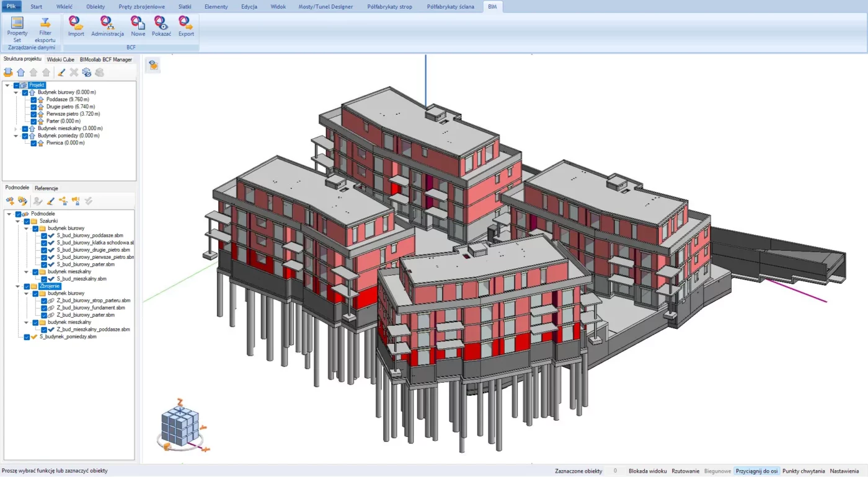868x477 pixels.
Task: Click the BCF Import icon
Action: [76, 26]
